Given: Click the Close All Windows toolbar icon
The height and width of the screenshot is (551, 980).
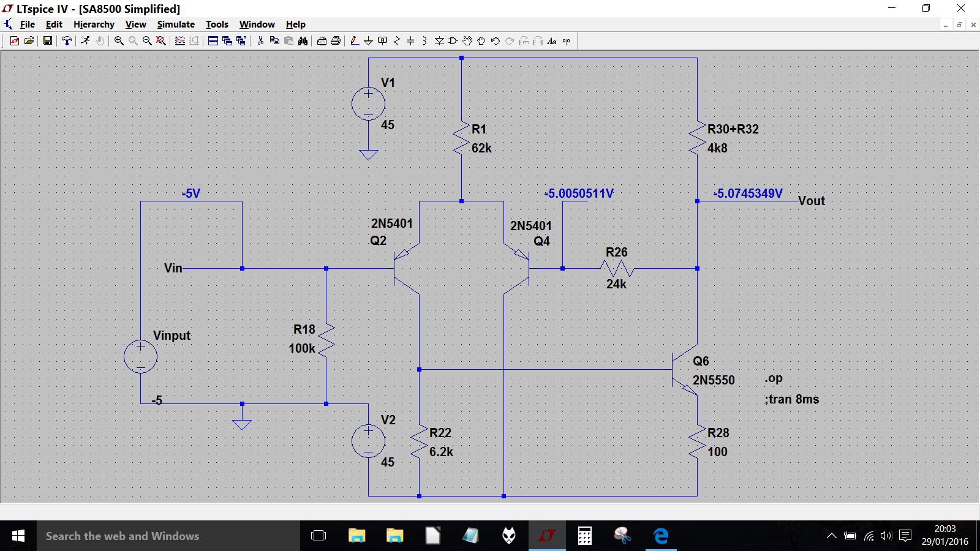Looking at the screenshot, I should (241, 41).
